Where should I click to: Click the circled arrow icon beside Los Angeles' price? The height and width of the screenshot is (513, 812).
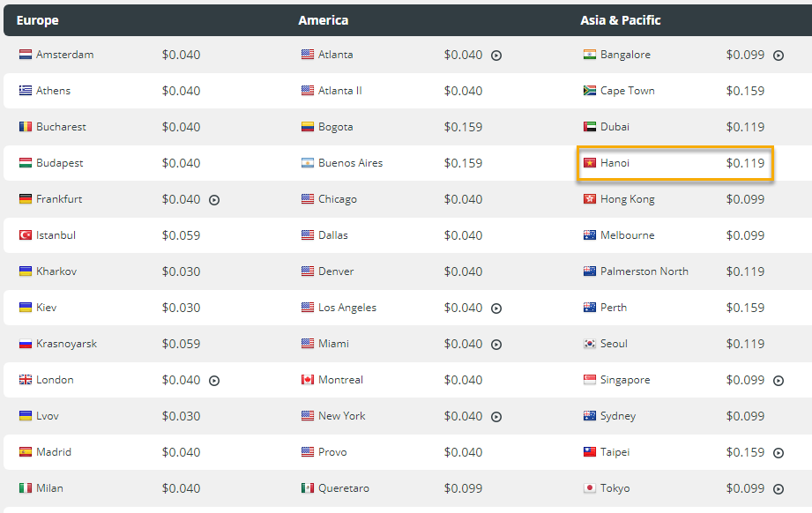pyautogui.click(x=496, y=308)
